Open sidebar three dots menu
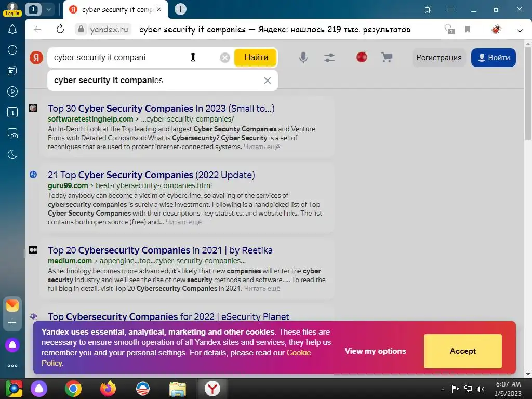The image size is (532, 399). [x=12, y=366]
